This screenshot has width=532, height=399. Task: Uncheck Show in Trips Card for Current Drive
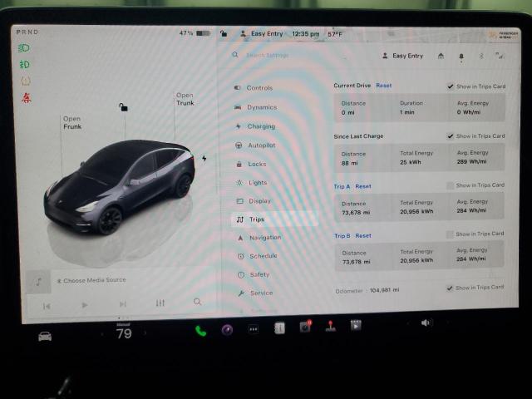tap(451, 86)
